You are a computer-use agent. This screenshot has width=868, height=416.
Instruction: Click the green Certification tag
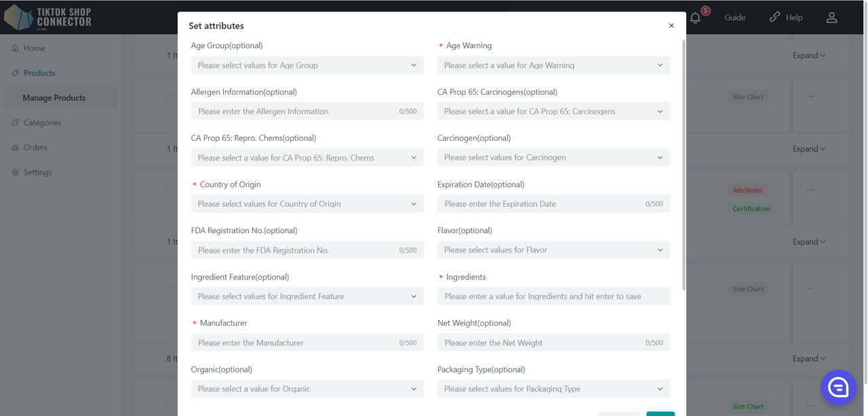point(751,209)
